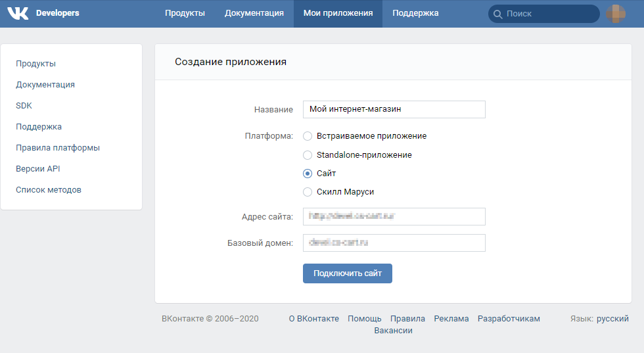
Task: Click the Поиск search box
Action: point(549,14)
